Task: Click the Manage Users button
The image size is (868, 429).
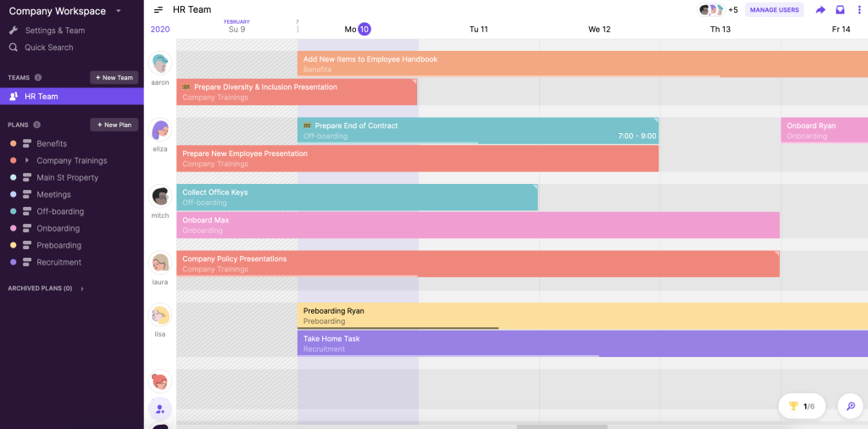Action: coord(774,10)
